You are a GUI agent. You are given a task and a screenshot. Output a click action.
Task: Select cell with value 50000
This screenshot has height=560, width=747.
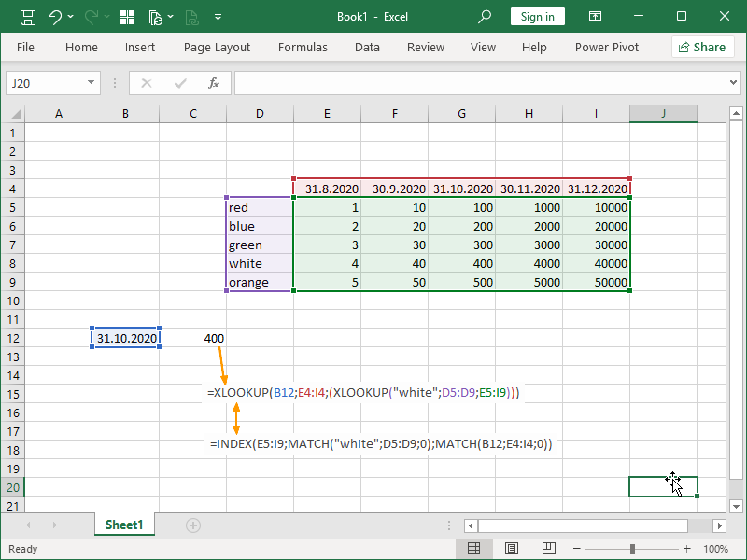596,282
